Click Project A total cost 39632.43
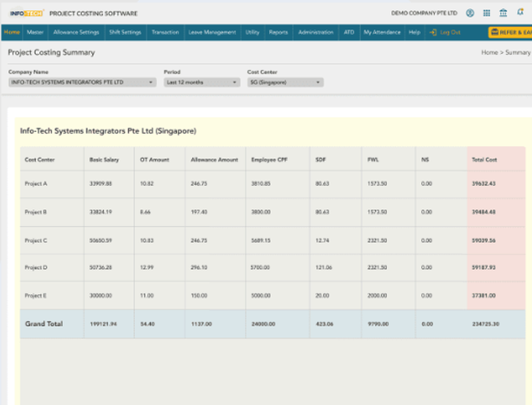The width and height of the screenshot is (532, 405). [x=484, y=184]
